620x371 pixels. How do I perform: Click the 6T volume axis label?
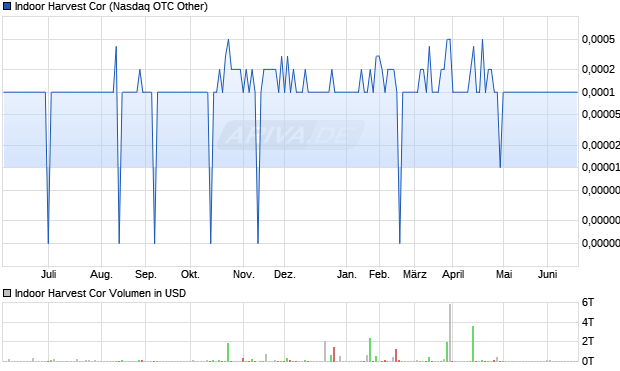click(588, 303)
